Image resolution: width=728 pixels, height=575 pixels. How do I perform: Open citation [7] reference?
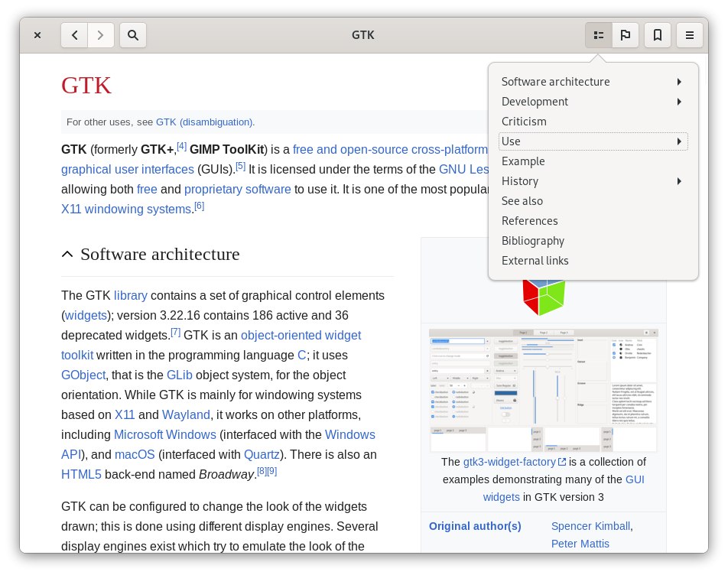click(176, 333)
